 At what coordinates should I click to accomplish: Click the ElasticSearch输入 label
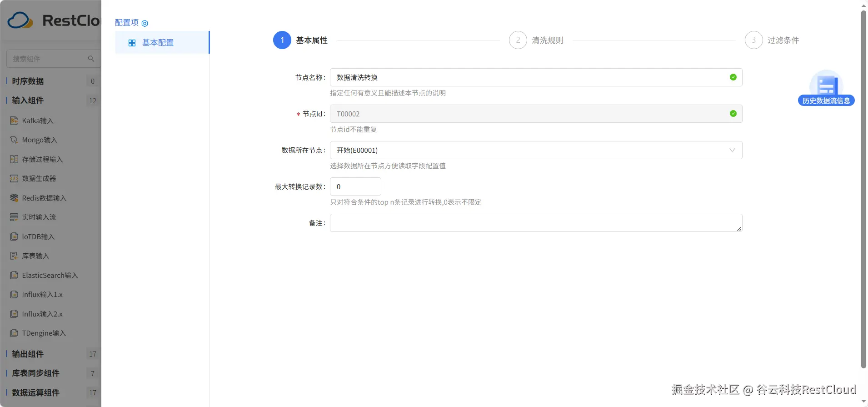click(50, 275)
